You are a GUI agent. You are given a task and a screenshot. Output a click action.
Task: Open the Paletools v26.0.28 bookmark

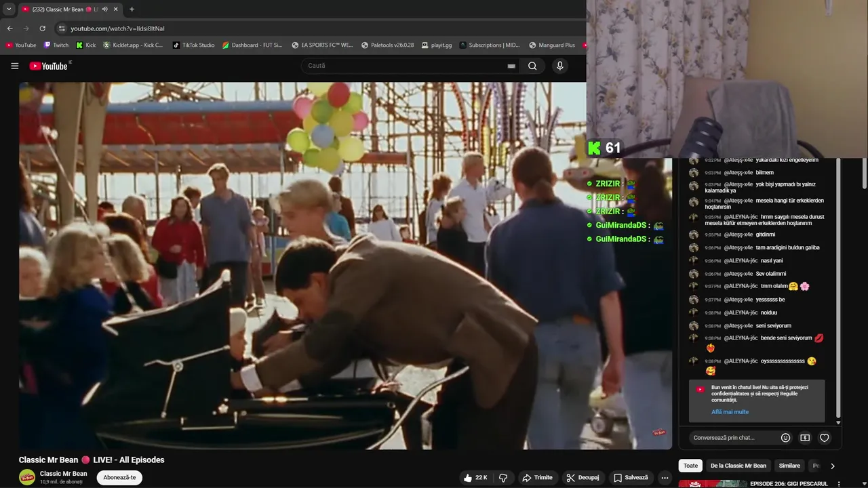387,45
